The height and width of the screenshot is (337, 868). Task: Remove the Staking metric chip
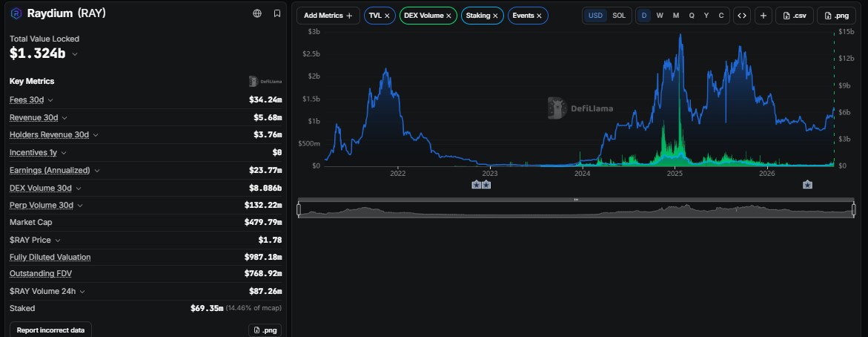pos(495,16)
